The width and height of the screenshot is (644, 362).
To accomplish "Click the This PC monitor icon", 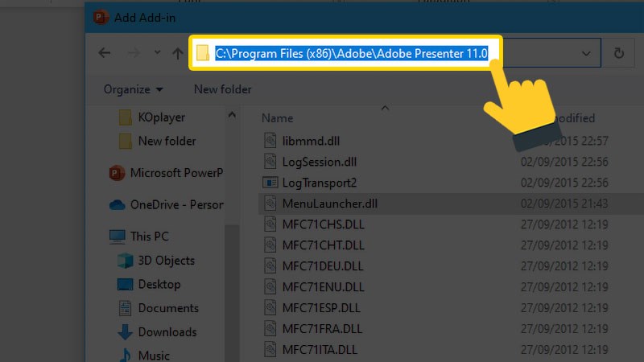I will 117,237.
